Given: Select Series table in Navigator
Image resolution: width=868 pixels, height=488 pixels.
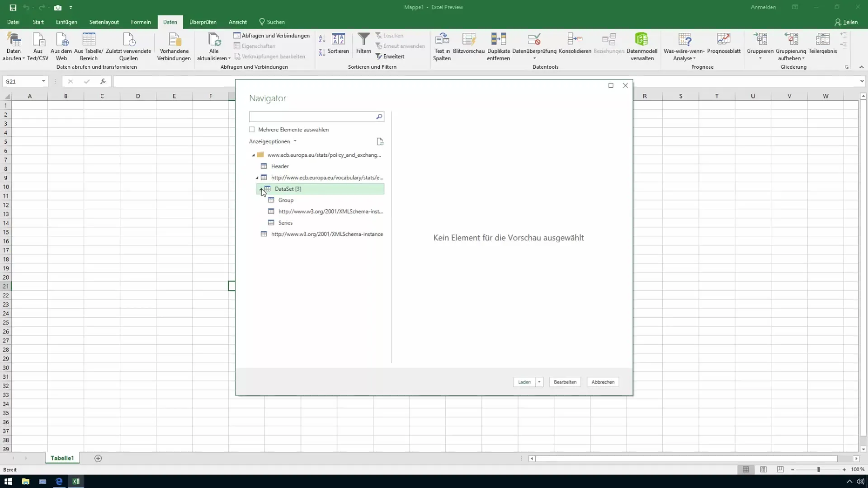Looking at the screenshot, I should (285, 223).
